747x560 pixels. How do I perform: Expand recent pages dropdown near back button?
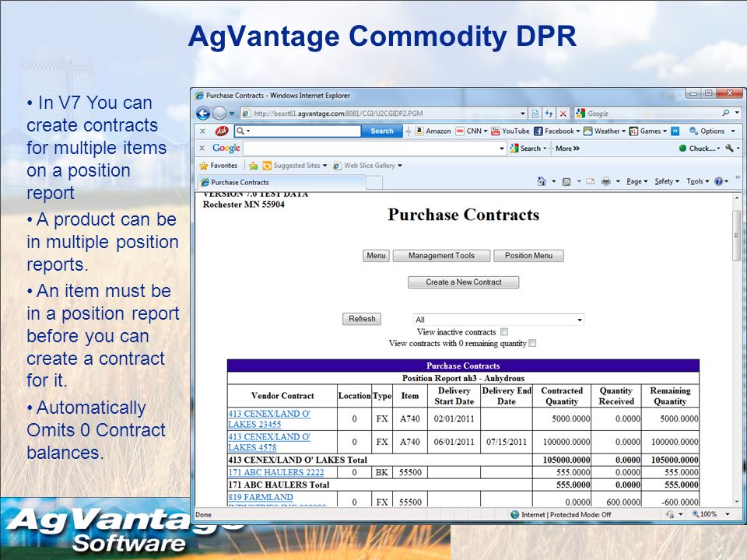[232, 114]
